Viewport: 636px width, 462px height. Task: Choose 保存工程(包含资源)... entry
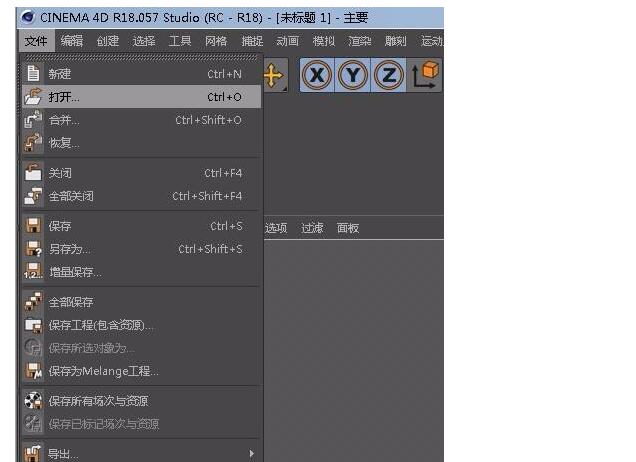(x=142, y=325)
